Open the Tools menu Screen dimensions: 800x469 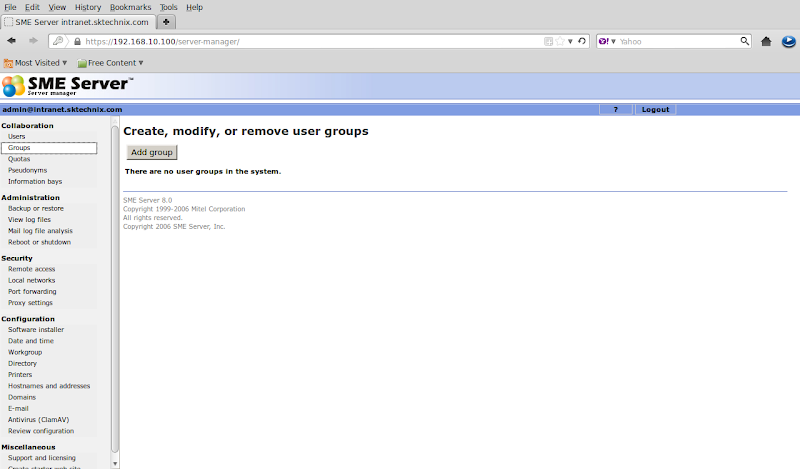pyautogui.click(x=168, y=7)
